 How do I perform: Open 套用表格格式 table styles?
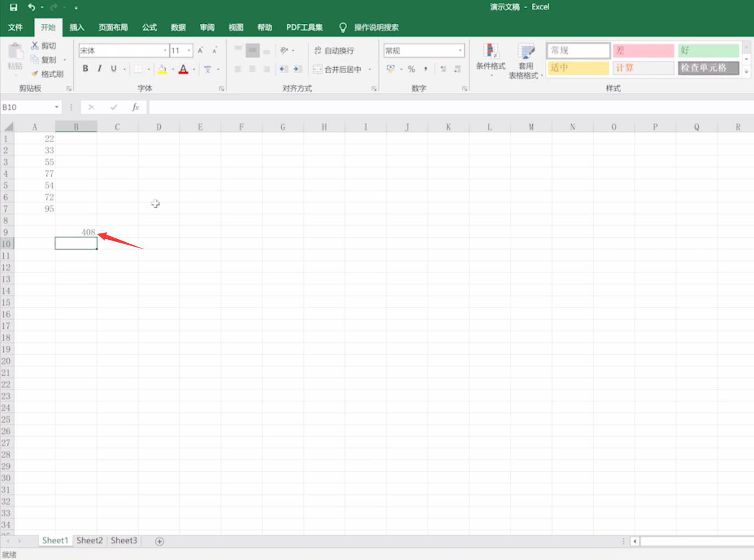525,60
